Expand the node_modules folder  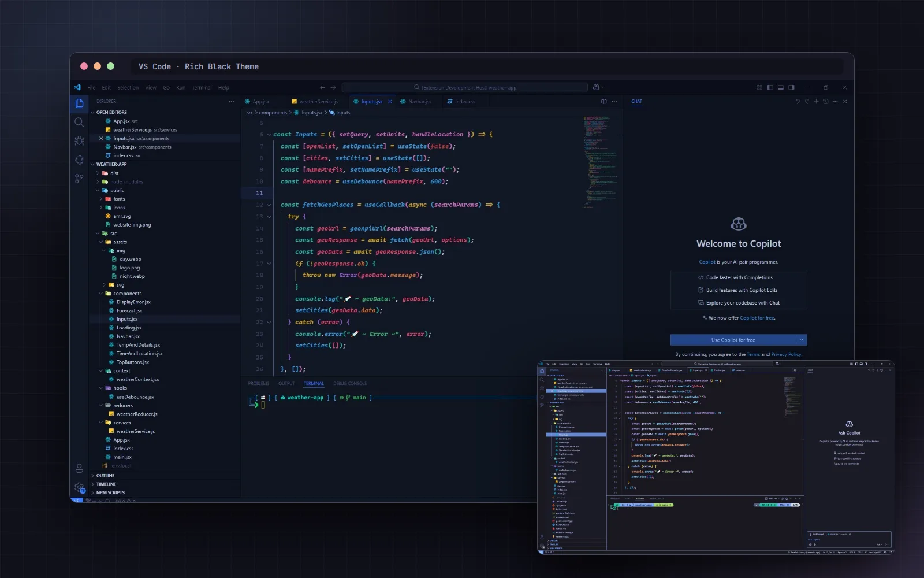[x=98, y=181]
